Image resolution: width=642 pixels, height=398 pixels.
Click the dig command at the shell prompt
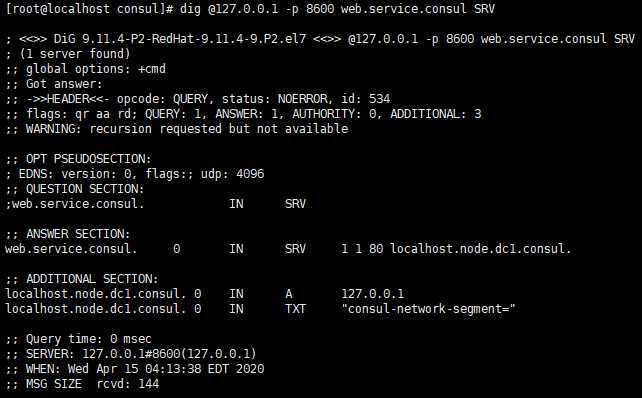coord(337,9)
